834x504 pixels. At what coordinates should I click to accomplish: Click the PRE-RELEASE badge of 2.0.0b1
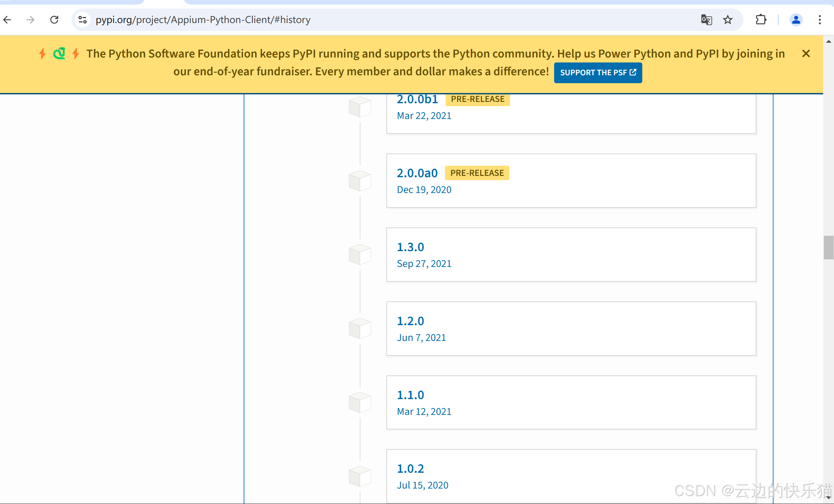[x=478, y=100]
